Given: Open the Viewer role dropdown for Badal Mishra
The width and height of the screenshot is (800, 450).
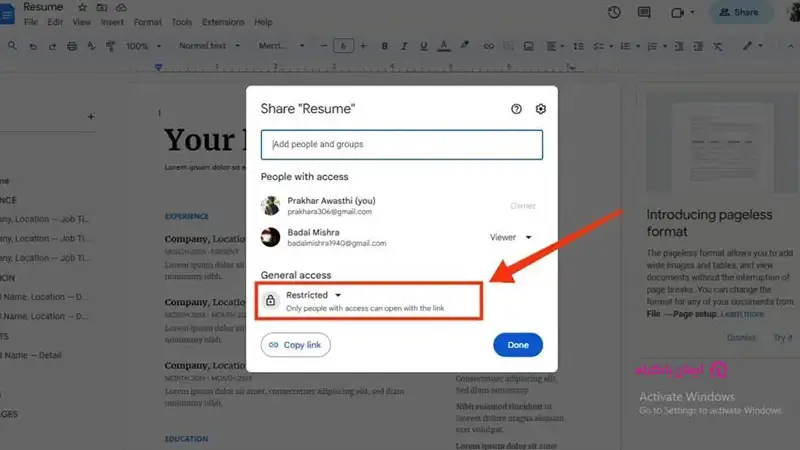Looking at the screenshot, I should [x=510, y=237].
